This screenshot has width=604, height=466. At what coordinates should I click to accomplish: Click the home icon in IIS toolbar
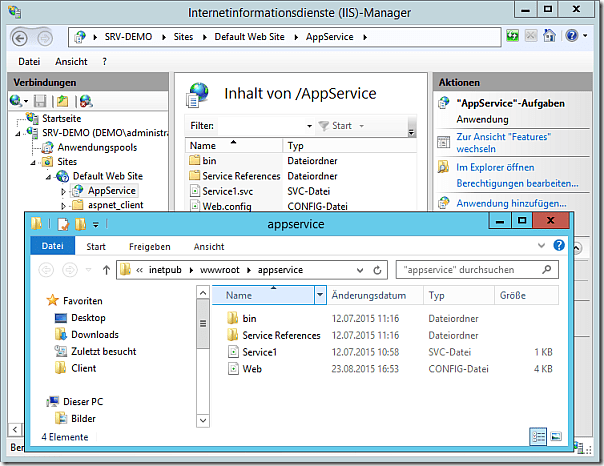pos(549,36)
